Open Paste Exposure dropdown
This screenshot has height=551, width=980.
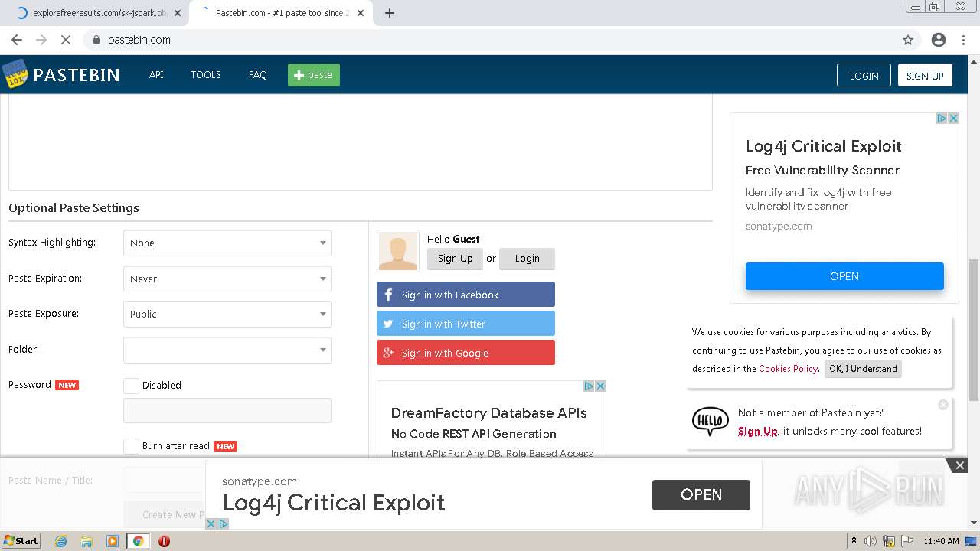pos(227,314)
